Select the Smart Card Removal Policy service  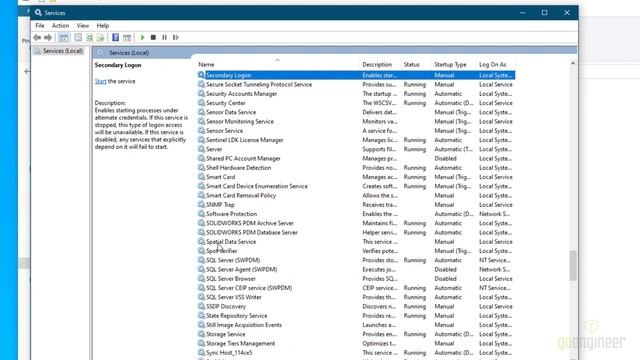241,196
